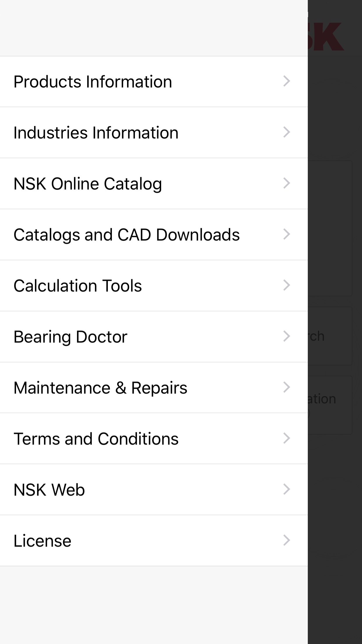Tap the chevron beside Products Information
Image resolution: width=362 pixels, height=644 pixels.
coord(287,81)
